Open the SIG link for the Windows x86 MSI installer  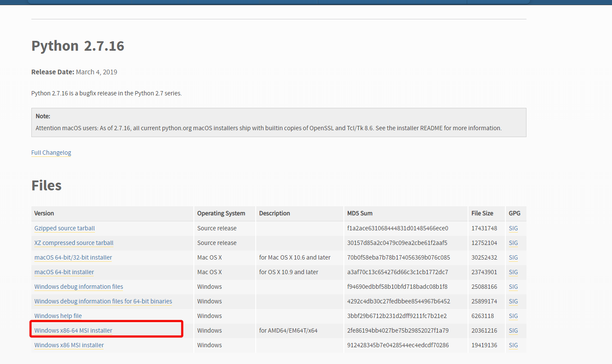[x=513, y=345]
